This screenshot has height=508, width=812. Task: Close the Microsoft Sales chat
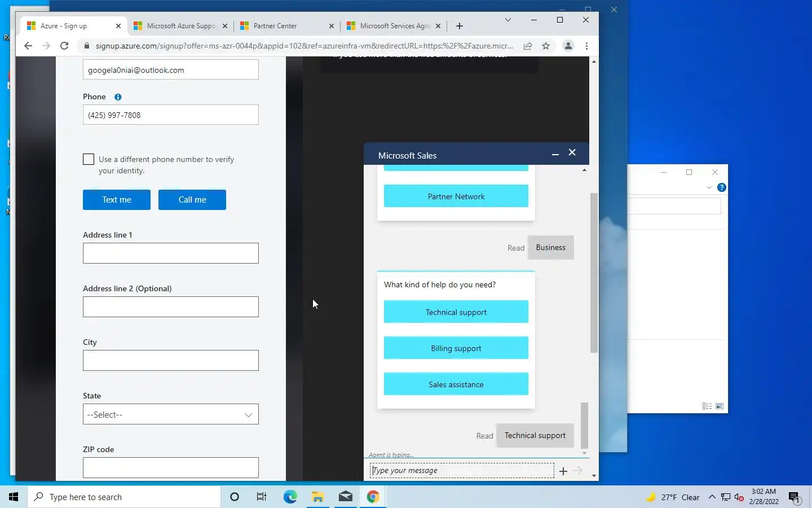coord(572,152)
